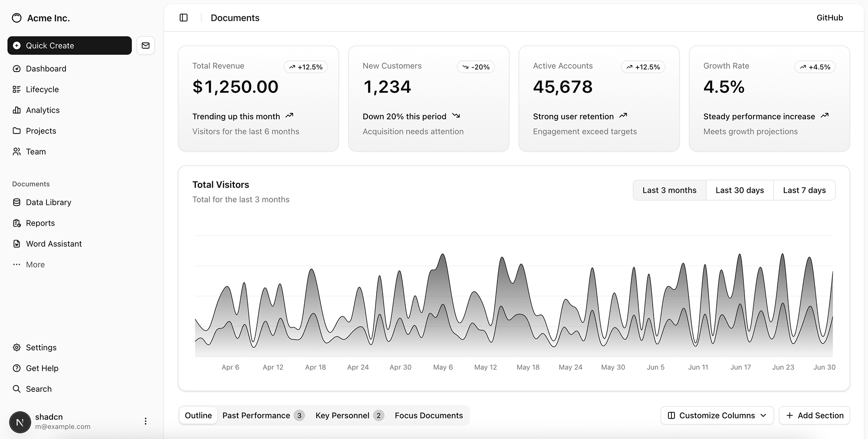This screenshot has height=439, width=868.
Task: Select the Last 3 months range
Action: [669, 190]
